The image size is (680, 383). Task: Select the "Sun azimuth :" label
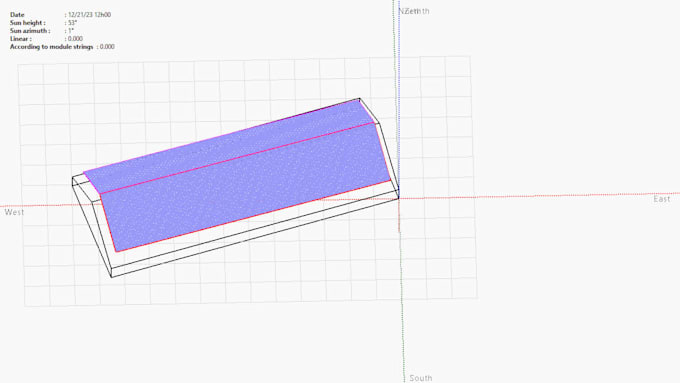tap(30, 31)
